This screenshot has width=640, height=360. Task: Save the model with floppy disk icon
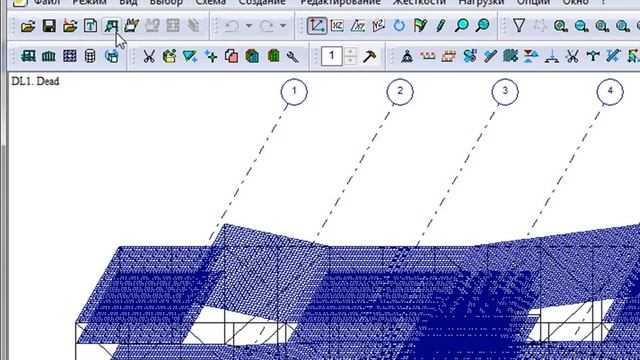pos(49,26)
